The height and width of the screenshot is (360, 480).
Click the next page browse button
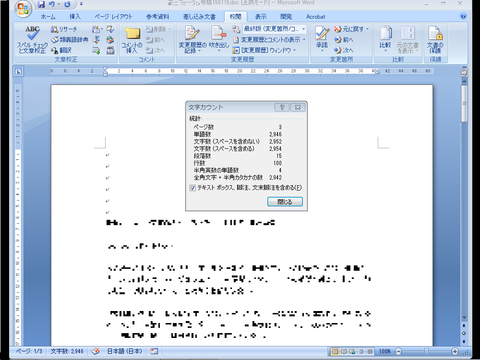pos(464,341)
